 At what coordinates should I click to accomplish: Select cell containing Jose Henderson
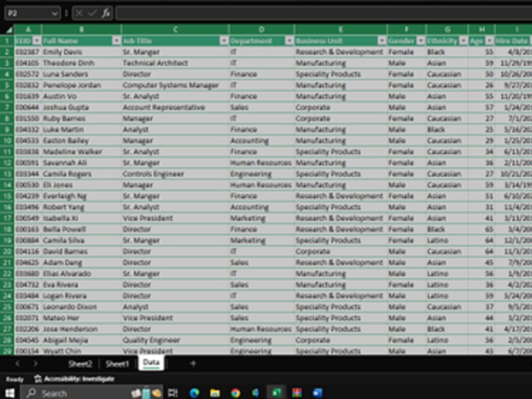pyautogui.click(x=81, y=329)
